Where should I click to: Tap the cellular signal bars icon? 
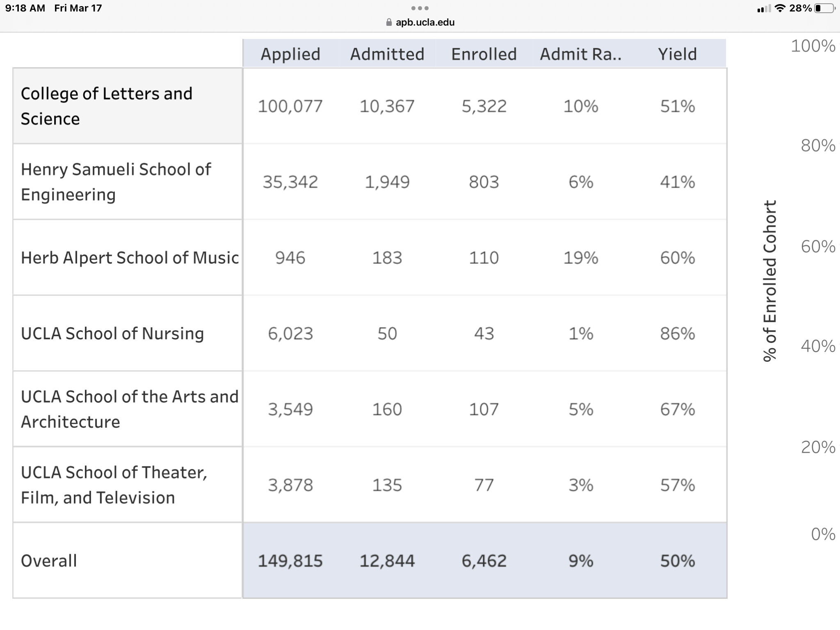click(764, 9)
